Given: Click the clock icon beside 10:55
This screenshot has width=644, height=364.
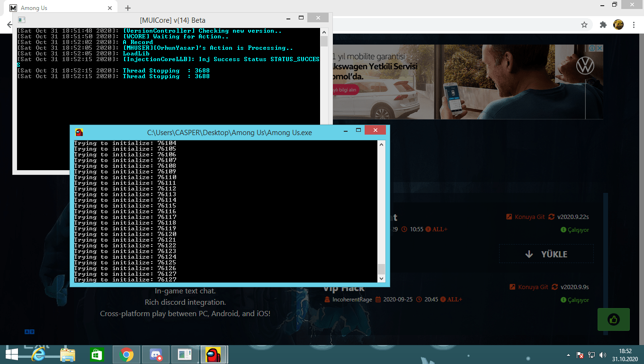Looking at the screenshot, I should pos(404,229).
